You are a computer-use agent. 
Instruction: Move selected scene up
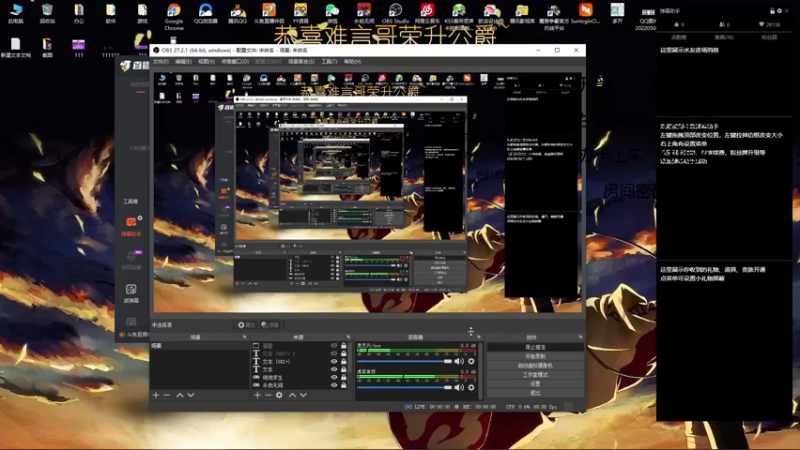coord(180,395)
